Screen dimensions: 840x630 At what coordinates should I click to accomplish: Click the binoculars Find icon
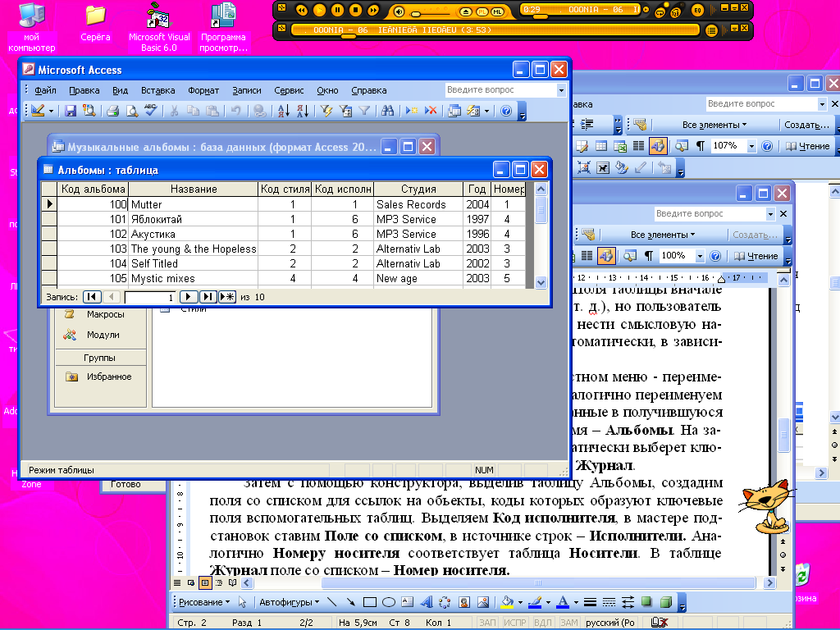click(388, 111)
